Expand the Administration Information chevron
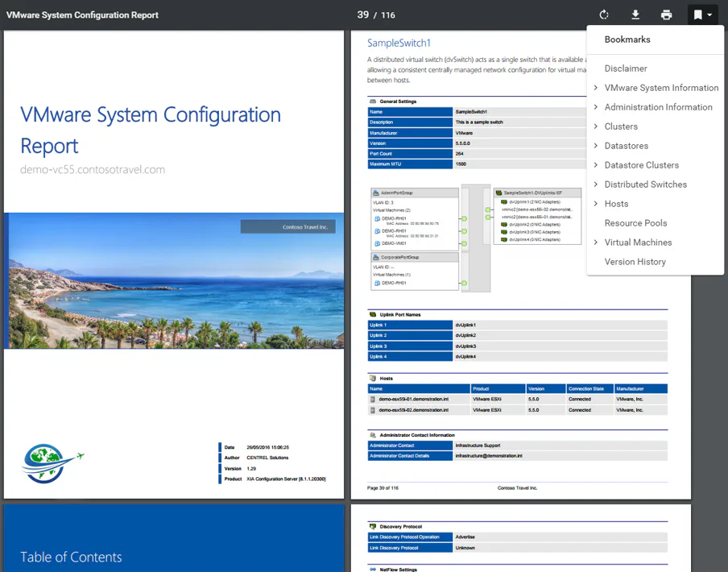 596,107
